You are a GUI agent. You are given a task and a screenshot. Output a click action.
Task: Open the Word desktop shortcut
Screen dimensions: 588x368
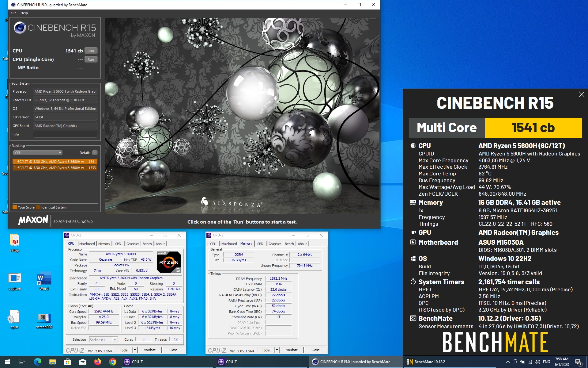[44, 281]
